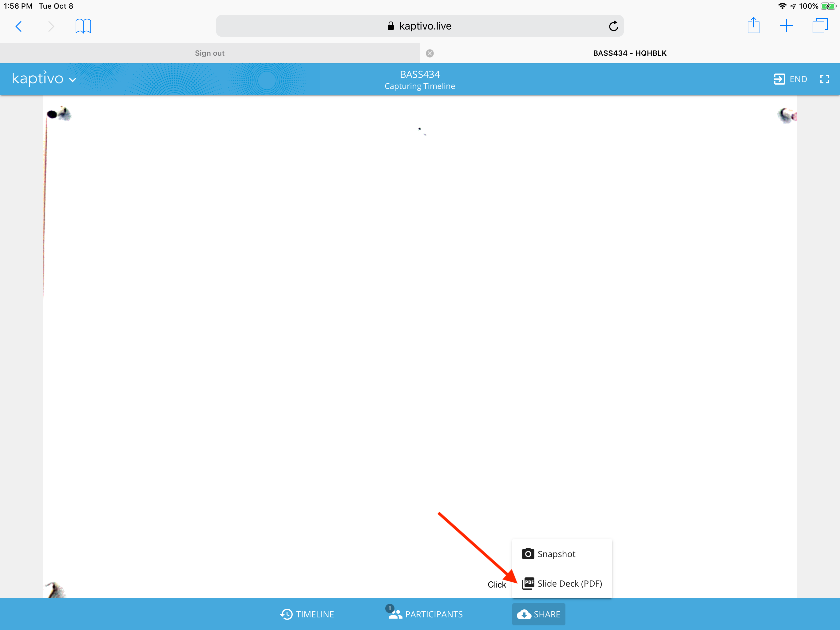Image resolution: width=840 pixels, height=630 pixels.
Task: Select the BASS434 - HQHBLK tab
Action: (x=630, y=53)
